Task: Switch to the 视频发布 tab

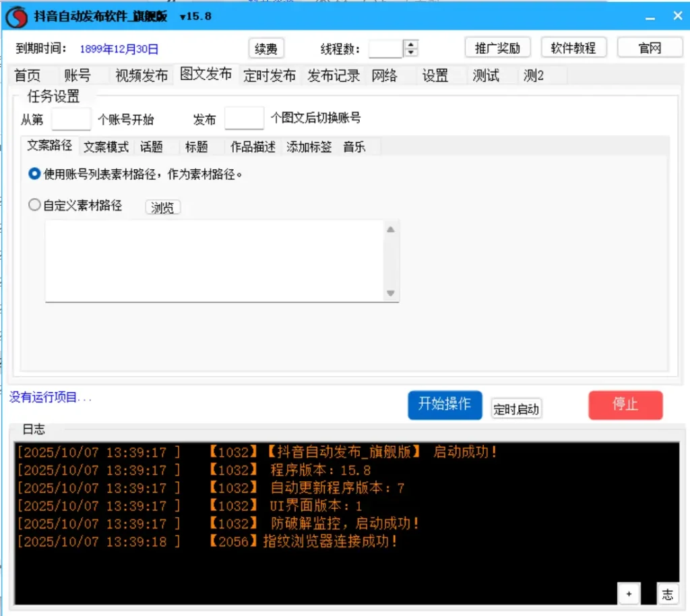Action: [141, 75]
